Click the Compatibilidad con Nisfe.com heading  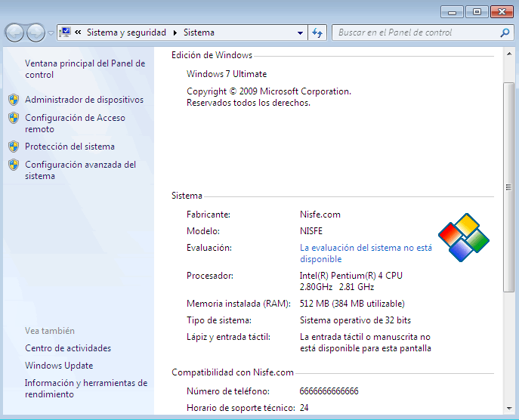233,372
